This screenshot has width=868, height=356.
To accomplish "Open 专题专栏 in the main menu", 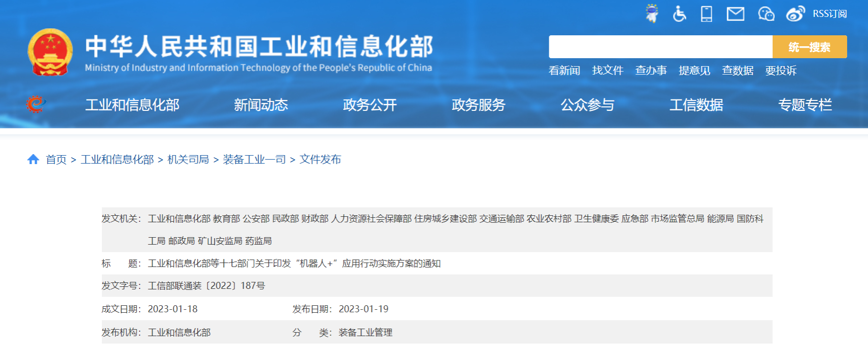I will coord(805,105).
